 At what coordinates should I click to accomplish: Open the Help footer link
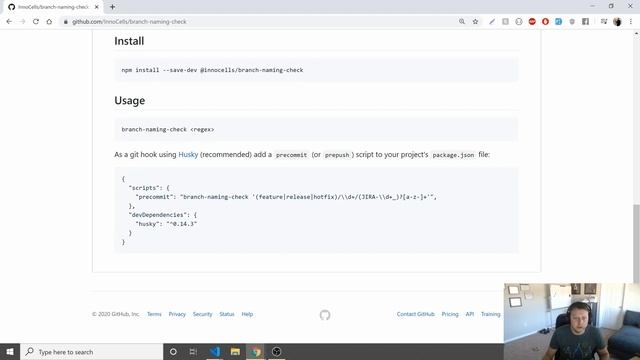[x=247, y=314]
